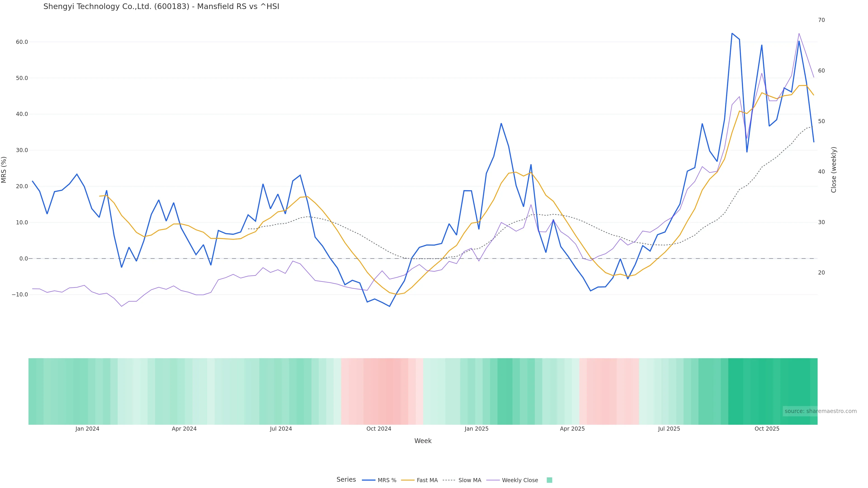Click the purple Weekly Close legend line icon
The width and height of the screenshot is (868, 488).
493,480
